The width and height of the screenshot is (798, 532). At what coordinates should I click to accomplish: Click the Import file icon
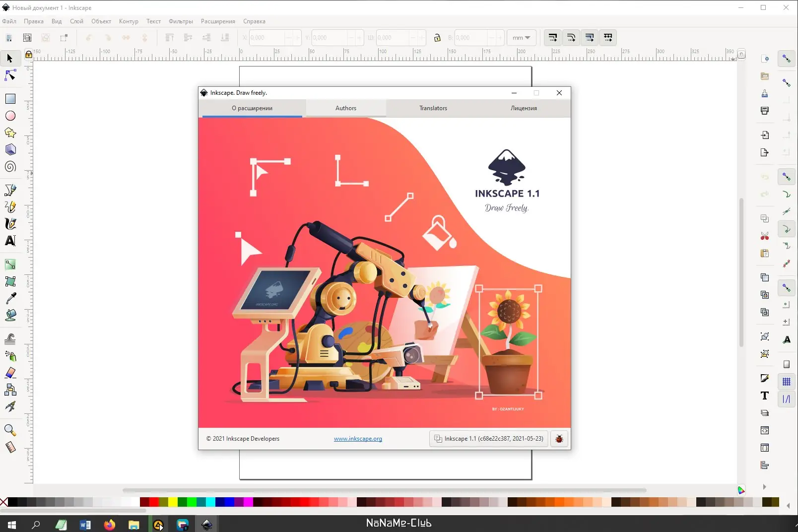(765, 135)
